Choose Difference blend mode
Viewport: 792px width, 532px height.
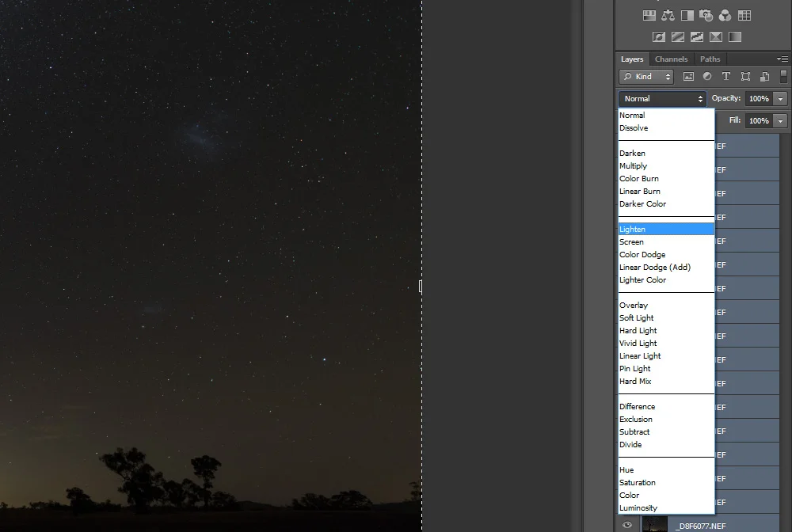[666, 406]
